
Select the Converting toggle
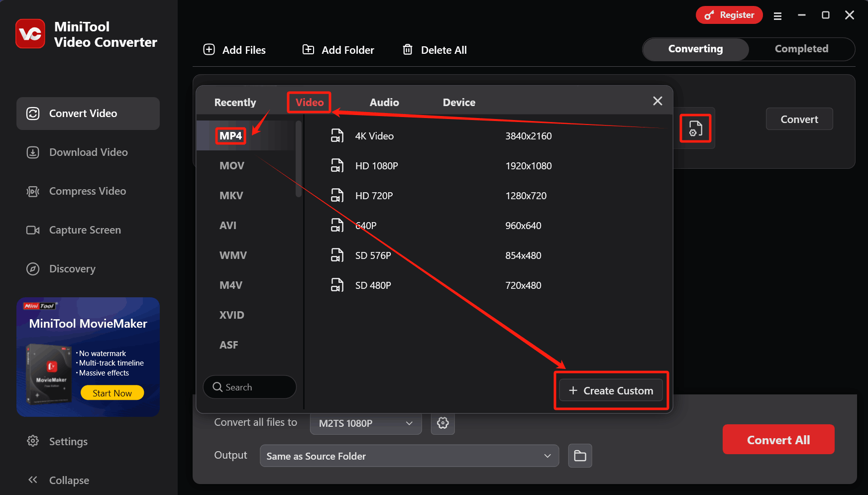695,49
